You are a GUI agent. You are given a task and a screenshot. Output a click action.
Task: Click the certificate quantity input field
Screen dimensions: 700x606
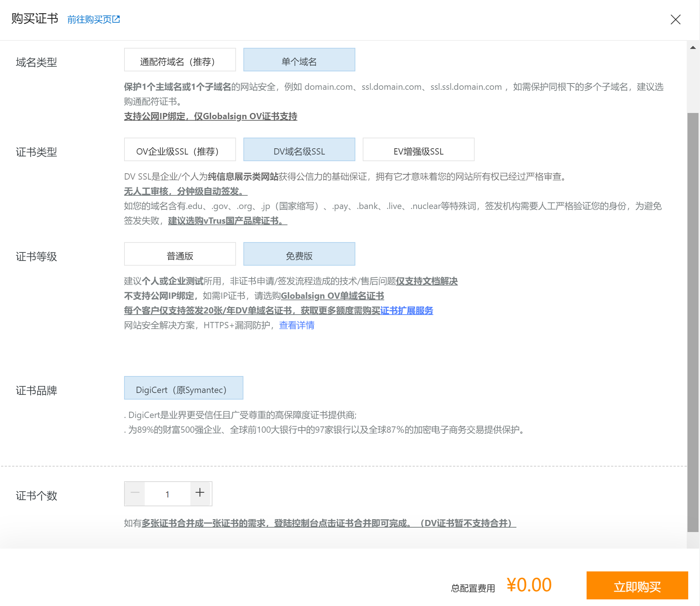(168, 494)
